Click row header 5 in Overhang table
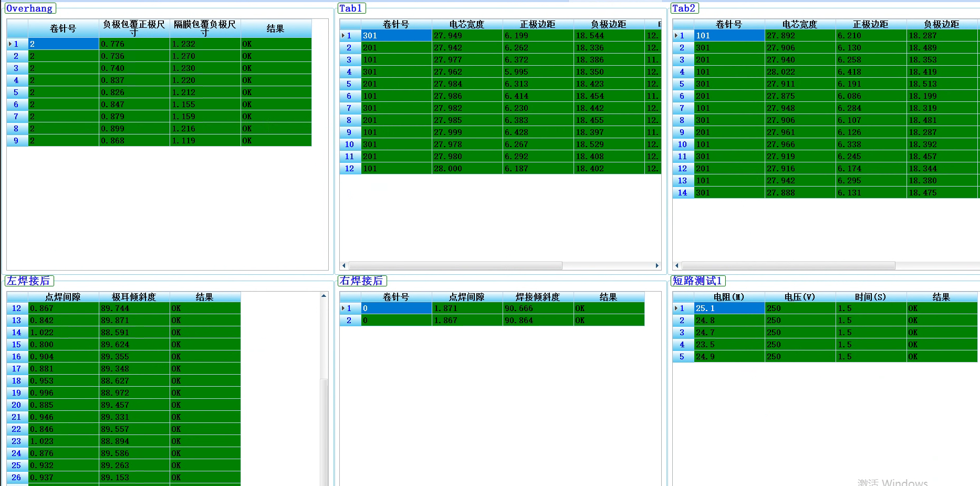Screen dimensions: 980x486 (17, 92)
